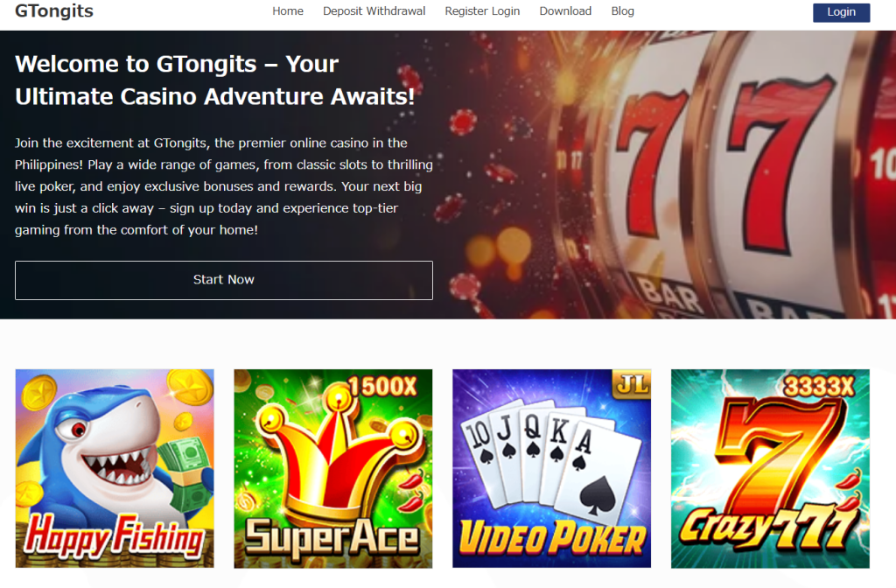896x588 pixels.
Task: Click the Start Now button
Action: [224, 280]
